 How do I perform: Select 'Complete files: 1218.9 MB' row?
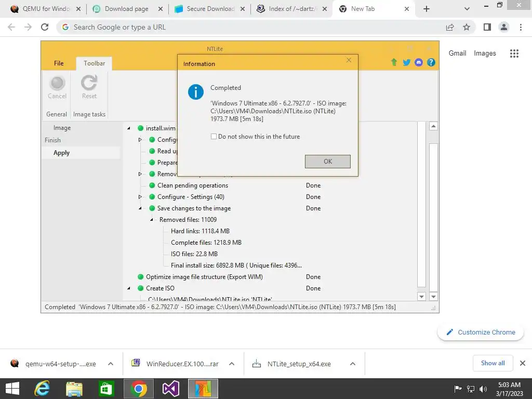point(206,243)
